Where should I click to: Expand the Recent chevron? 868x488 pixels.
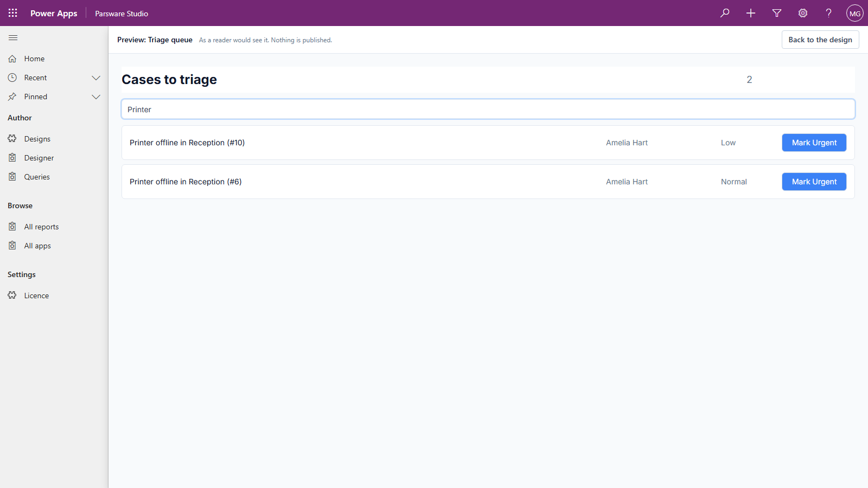(96, 78)
